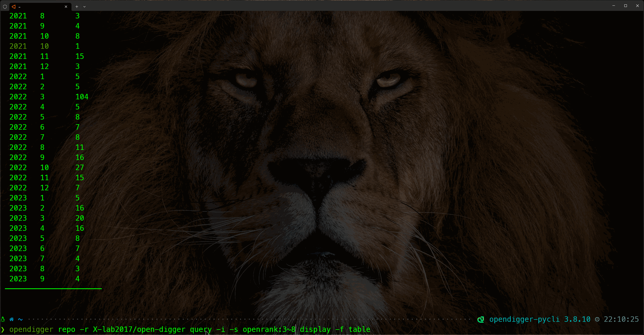Open a new tab with plus button
This screenshot has height=335, width=644.
coord(77,6)
